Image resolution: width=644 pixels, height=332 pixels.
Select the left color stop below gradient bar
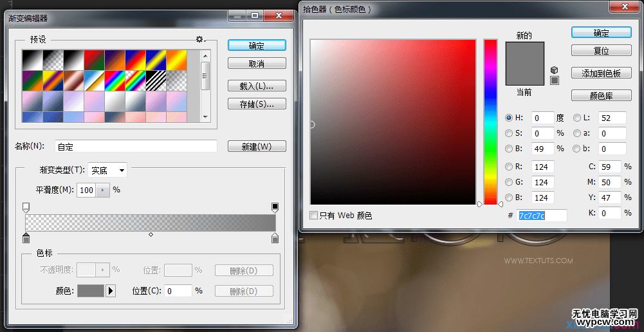(26, 237)
